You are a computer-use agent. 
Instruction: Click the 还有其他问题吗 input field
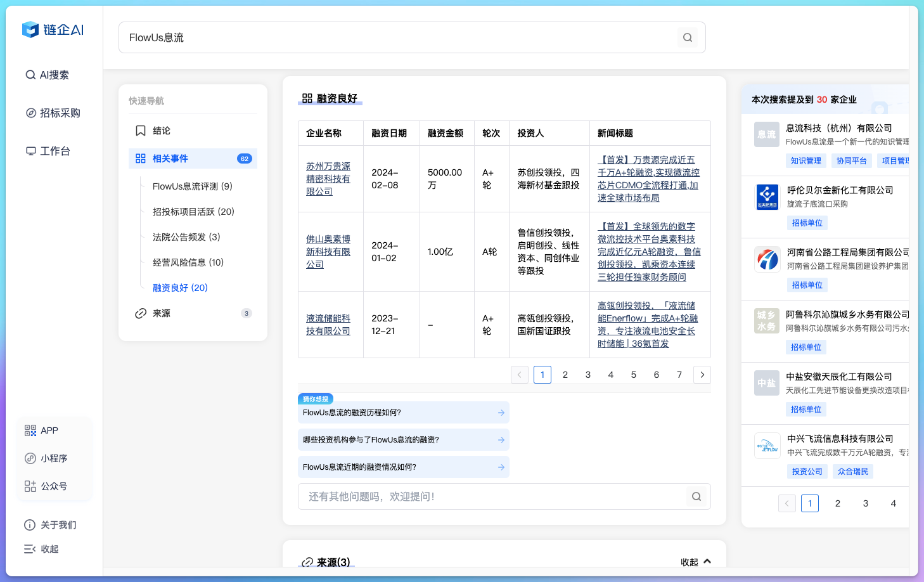click(444, 496)
